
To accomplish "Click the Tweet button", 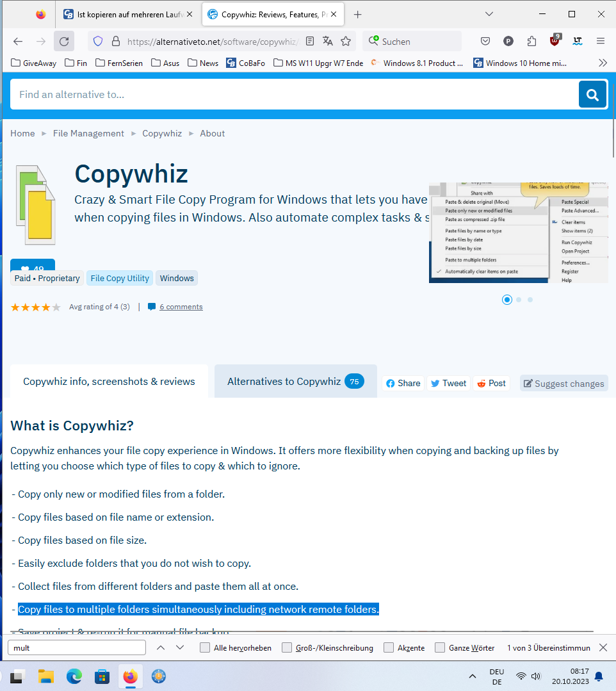I will pyautogui.click(x=449, y=384).
